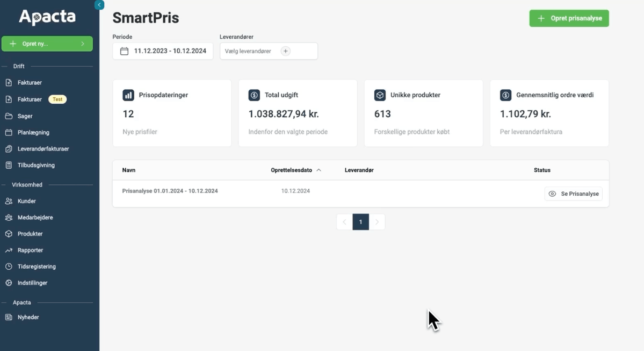Screen dimensions: 644x351
Task: Click the Apacta logo
Action: coord(47,18)
